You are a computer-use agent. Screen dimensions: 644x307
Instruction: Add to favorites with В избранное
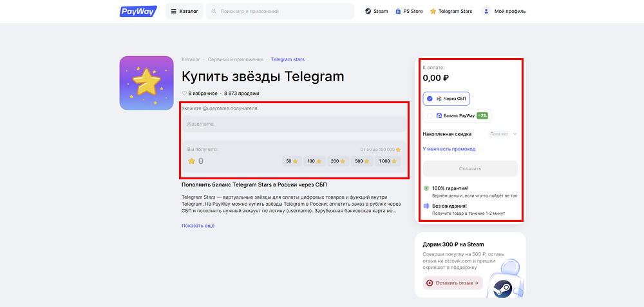point(200,94)
